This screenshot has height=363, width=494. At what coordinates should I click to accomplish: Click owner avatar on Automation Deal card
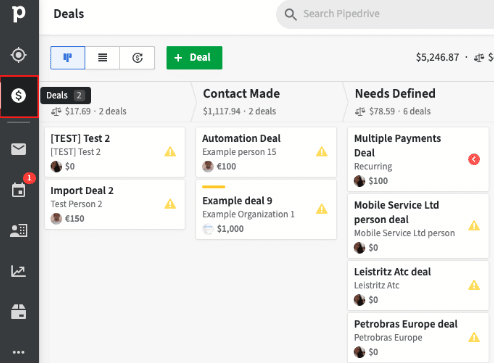pos(208,166)
